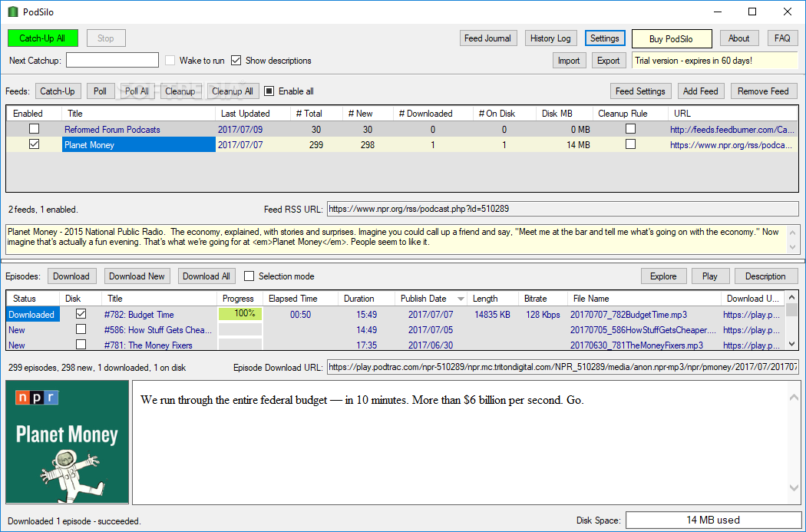Click the Poll All button

pos(137,91)
